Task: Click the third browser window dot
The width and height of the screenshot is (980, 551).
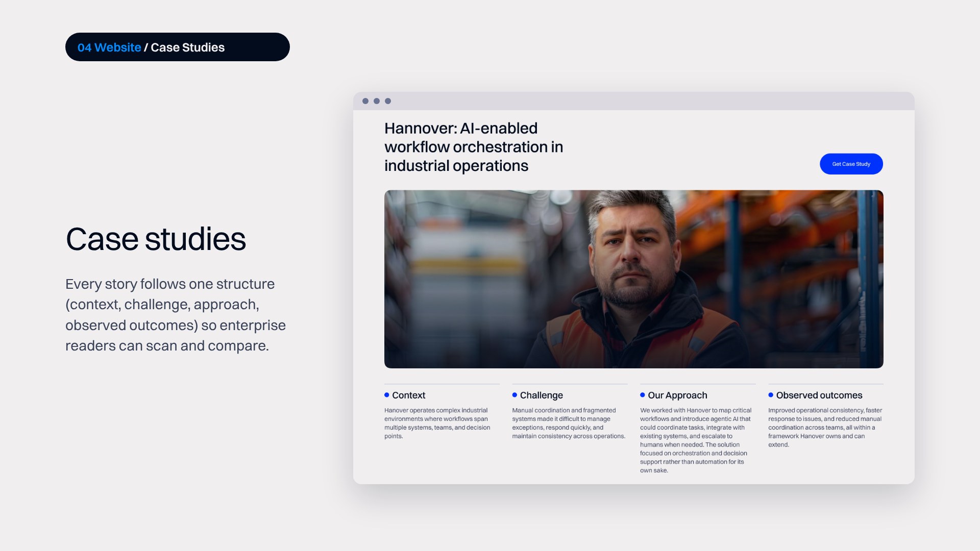Action: [x=388, y=101]
